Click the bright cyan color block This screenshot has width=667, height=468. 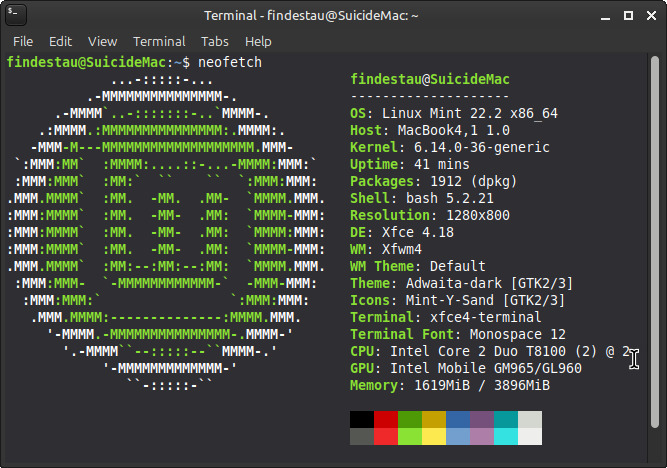tap(506, 436)
